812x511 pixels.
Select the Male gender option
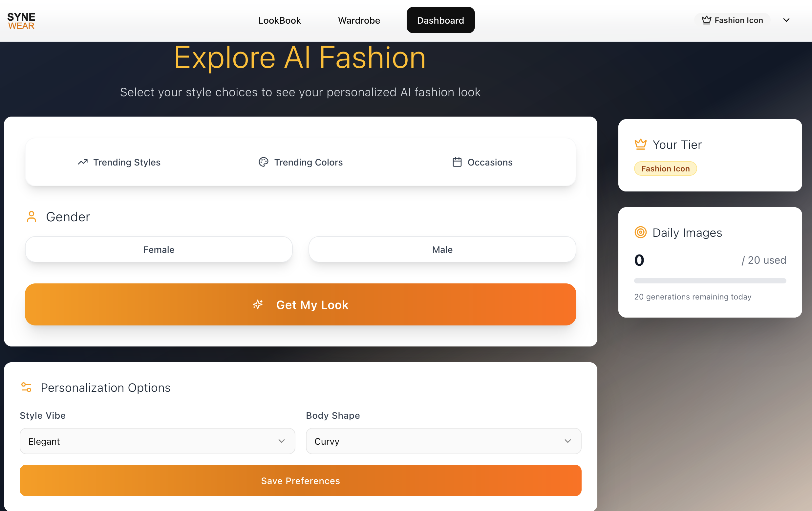coord(442,250)
